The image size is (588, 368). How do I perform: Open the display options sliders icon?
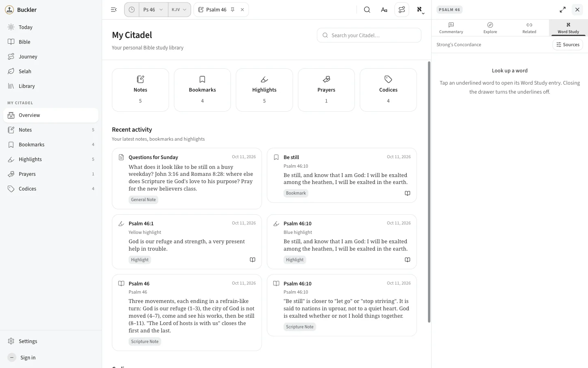coord(402,10)
